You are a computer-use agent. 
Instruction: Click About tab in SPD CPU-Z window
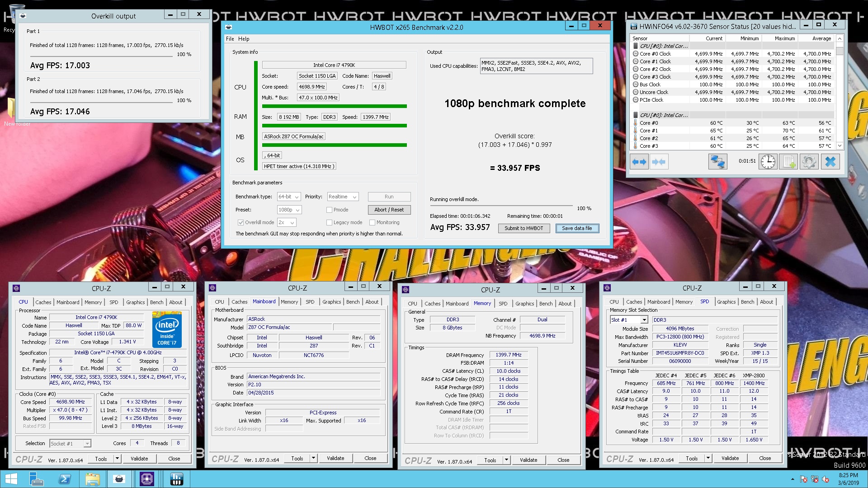766,302
